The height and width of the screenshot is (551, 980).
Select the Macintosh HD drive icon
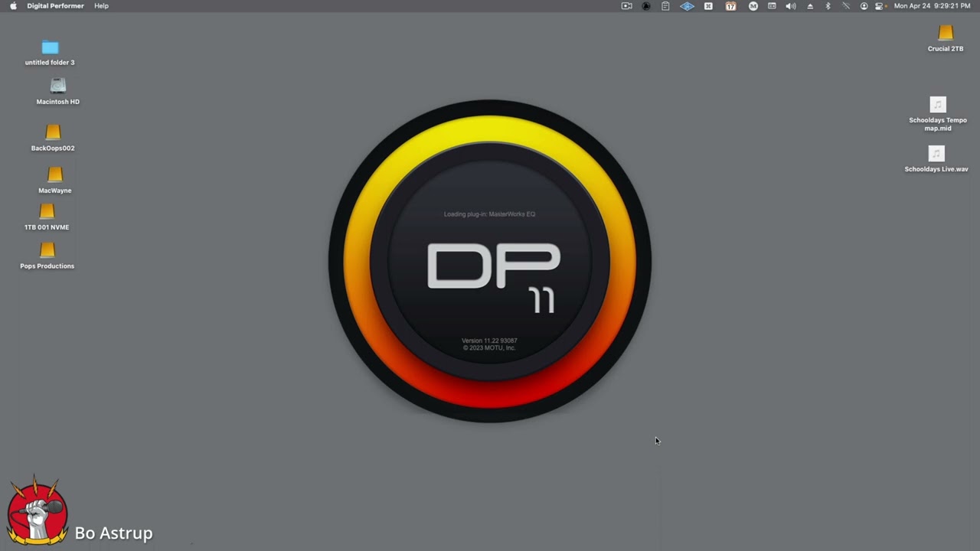[58, 86]
